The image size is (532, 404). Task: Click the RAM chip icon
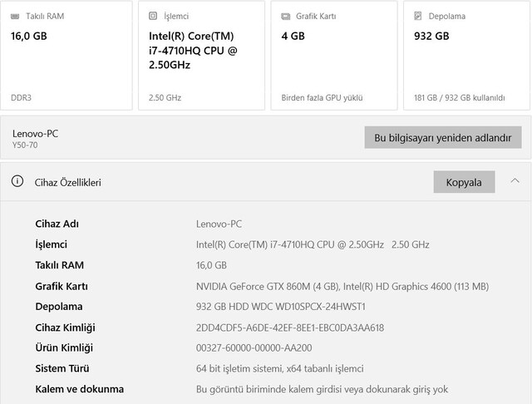point(15,17)
